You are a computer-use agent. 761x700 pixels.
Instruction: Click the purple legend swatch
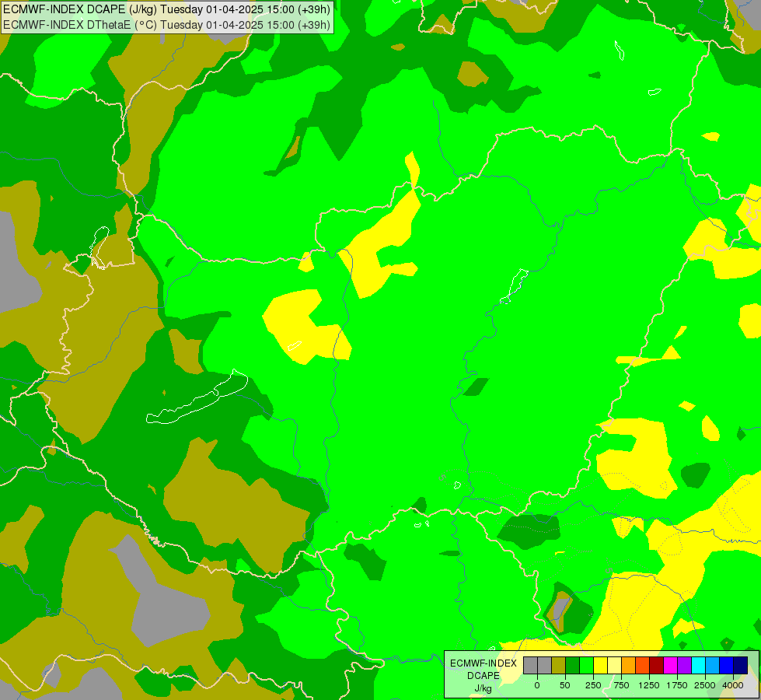685,666
